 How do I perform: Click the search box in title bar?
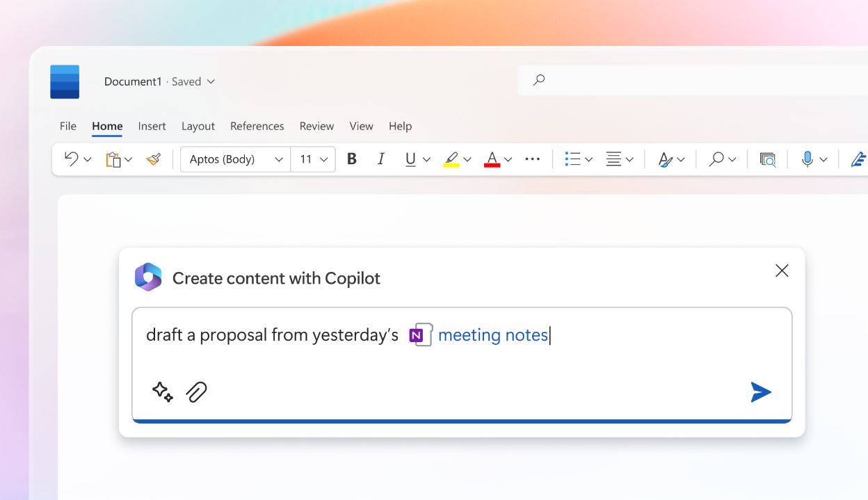(x=693, y=81)
